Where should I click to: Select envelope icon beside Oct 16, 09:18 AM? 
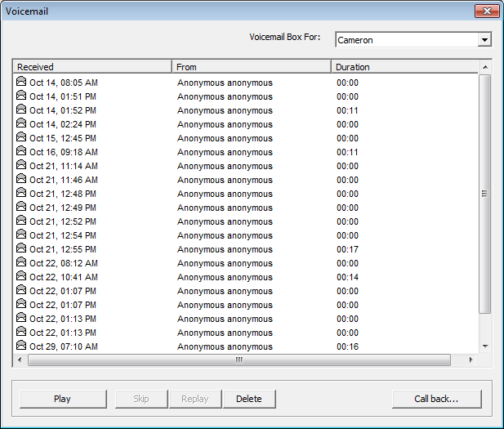(21, 152)
